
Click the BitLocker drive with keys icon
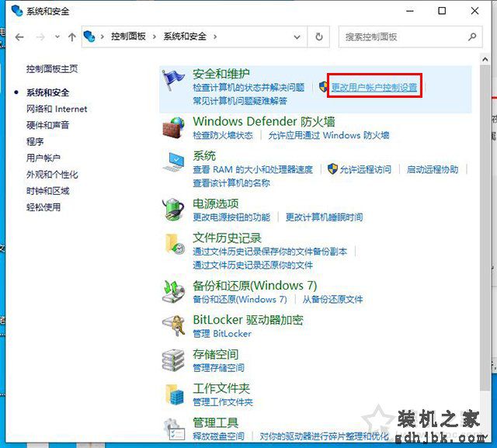coord(174,325)
